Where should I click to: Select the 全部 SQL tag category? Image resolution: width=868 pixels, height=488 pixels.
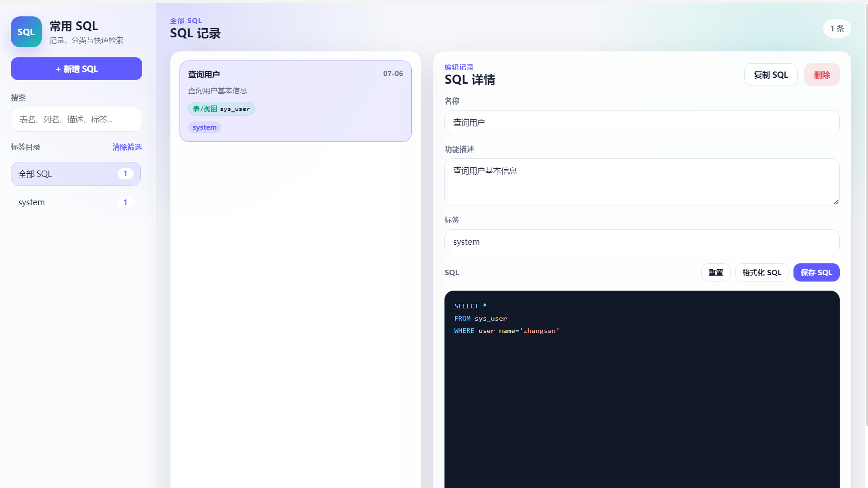coord(76,174)
